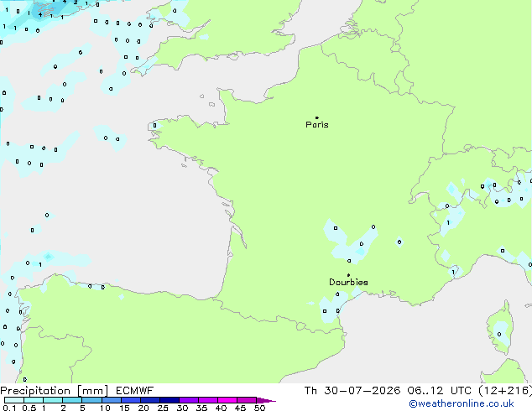This screenshot has width=532, height=411.
Task: Click the Dourbies location marker dot
Action: pyautogui.click(x=348, y=275)
